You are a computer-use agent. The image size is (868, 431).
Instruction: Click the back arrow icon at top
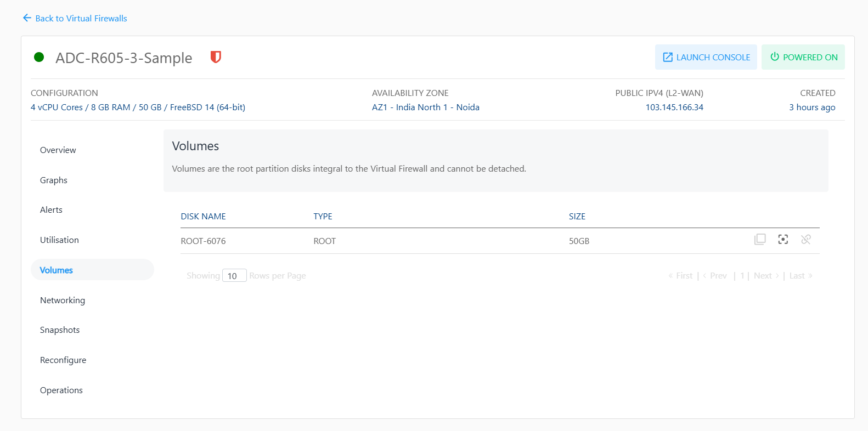(x=27, y=18)
